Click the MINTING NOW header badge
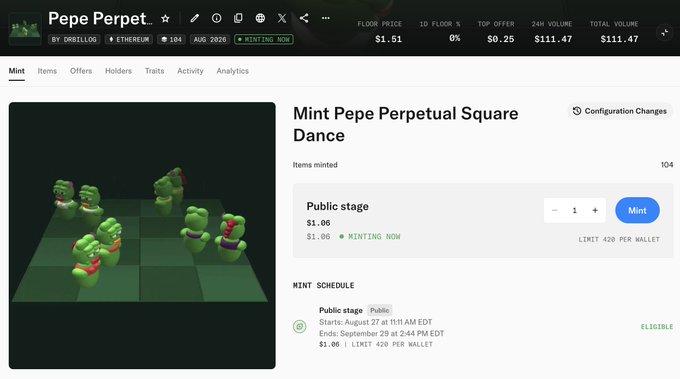Viewport: 680px width, 379px height. pyautogui.click(x=264, y=39)
